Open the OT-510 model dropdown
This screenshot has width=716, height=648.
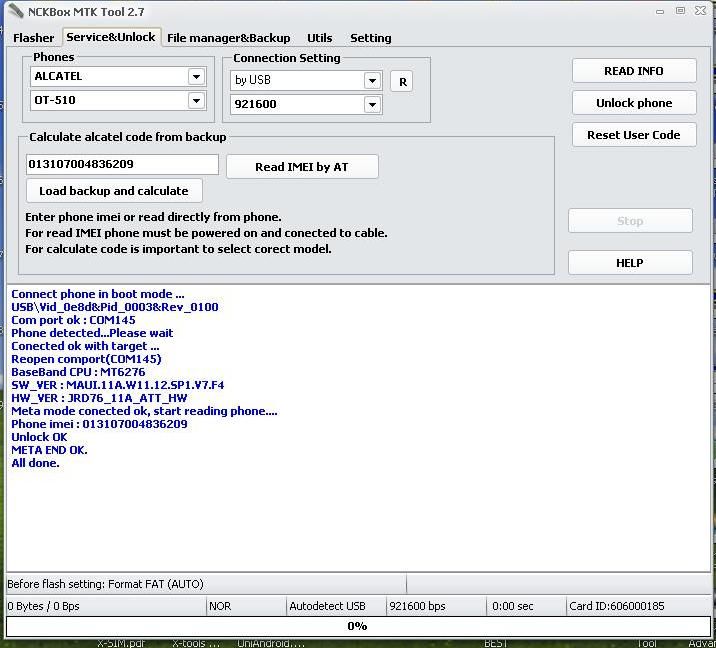tap(196, 101)
